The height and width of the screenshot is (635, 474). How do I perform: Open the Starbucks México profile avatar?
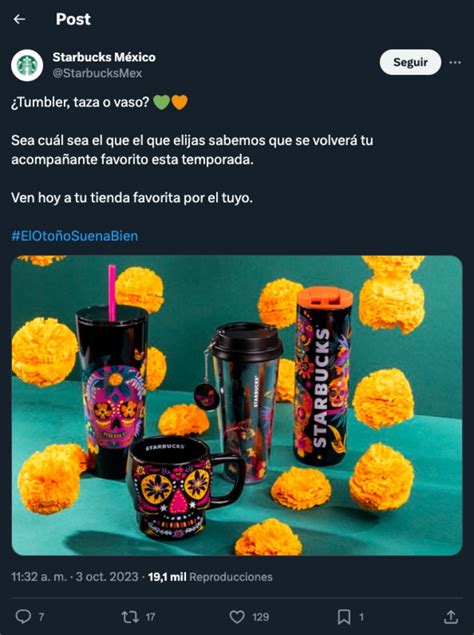pyautogui.click(x=27, y=65)
